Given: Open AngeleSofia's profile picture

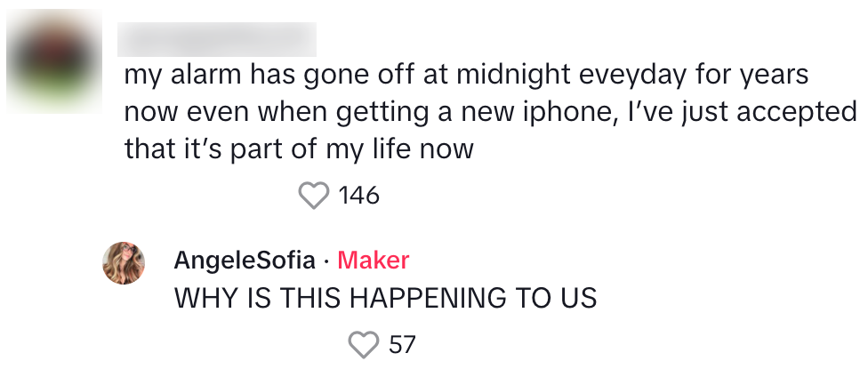Looking at the screenshot, I should 125,263.
